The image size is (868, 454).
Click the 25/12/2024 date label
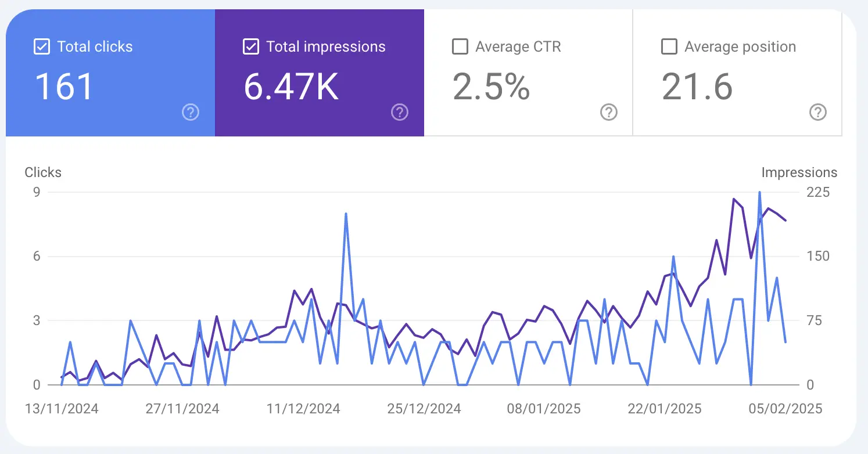(424, 409)
